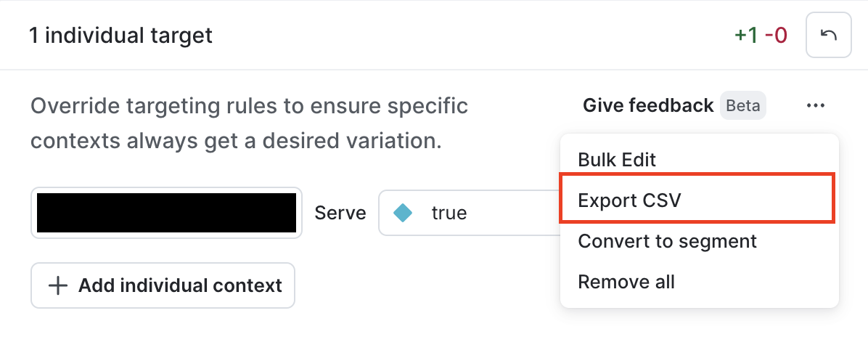This screenshot has width=868, height=337.
Task: Click the blue diamond variation icon
Action: [x=402, y=213]
